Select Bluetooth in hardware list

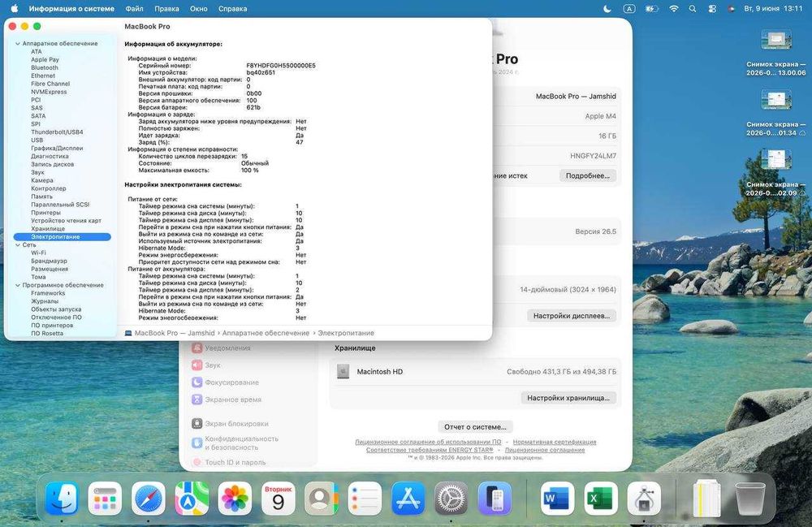[x=45, y=68]
